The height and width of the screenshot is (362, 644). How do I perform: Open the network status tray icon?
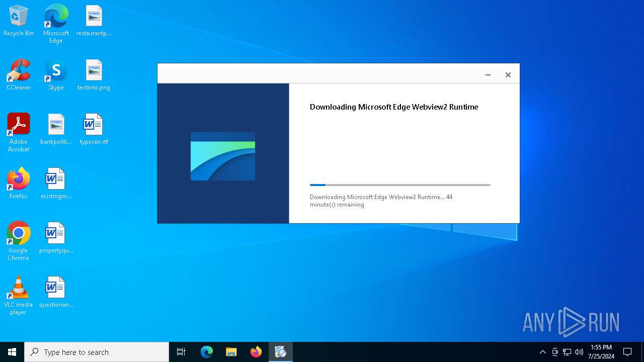[x=567, y=352]
